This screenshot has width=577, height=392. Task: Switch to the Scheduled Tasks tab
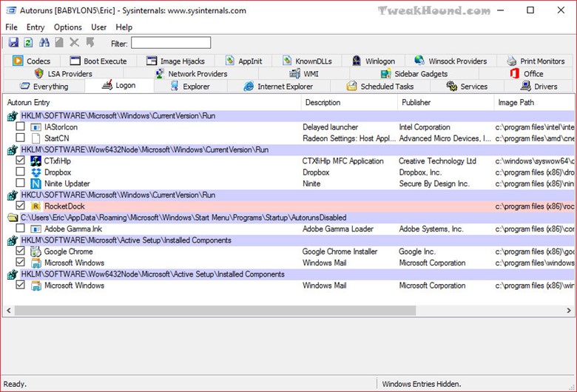tap(380, 87)
